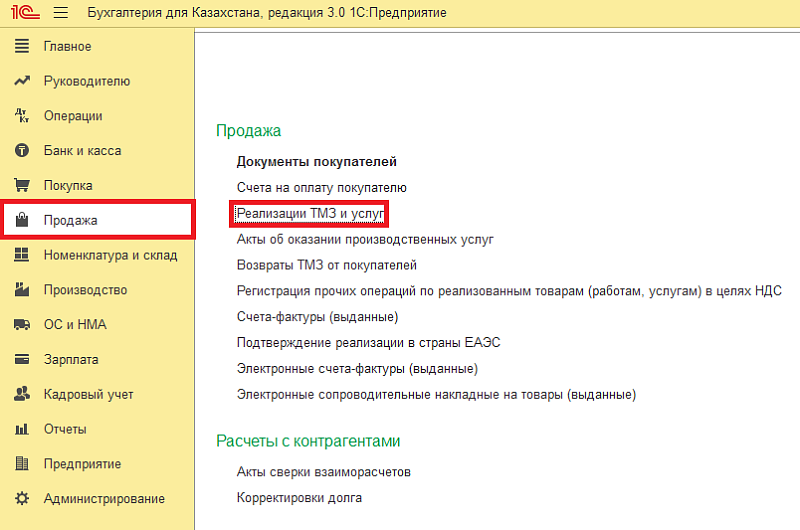Click the Главное list icon
The height and width of the screenshot is (530, 800).
click(22, 47)
